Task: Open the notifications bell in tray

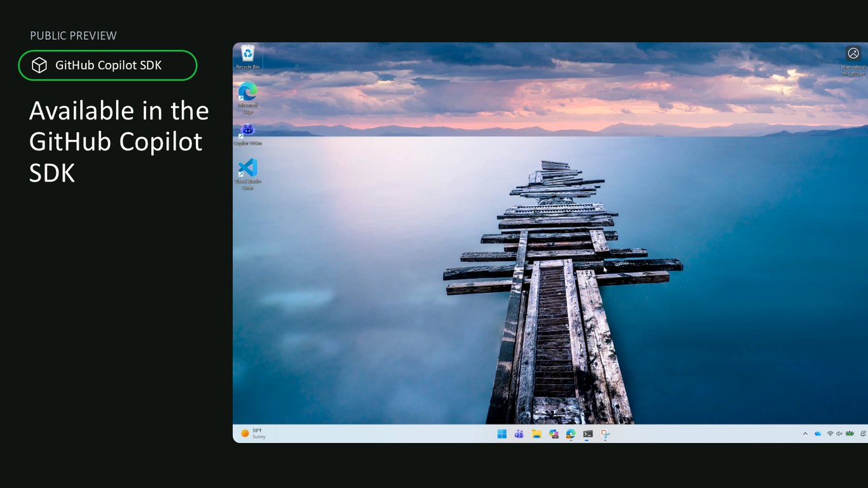Action: (863, 433)
